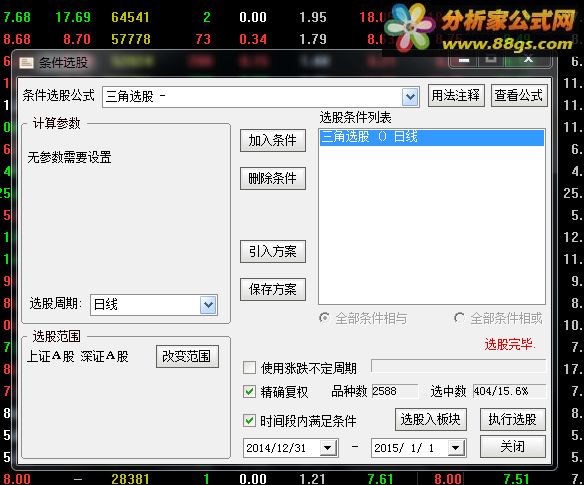Click the empty field beside 使用涨跌不定周期
This screenshot has height=485, width=584.
[459, 366]
